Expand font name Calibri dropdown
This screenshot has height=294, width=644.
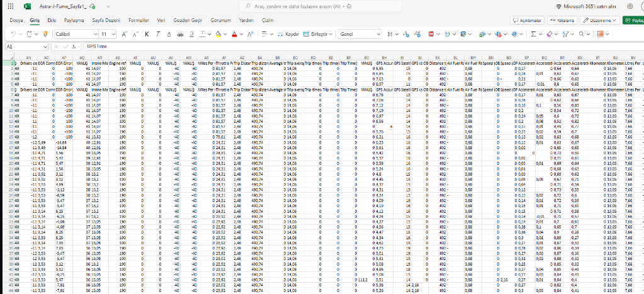(x=95, y=34)
